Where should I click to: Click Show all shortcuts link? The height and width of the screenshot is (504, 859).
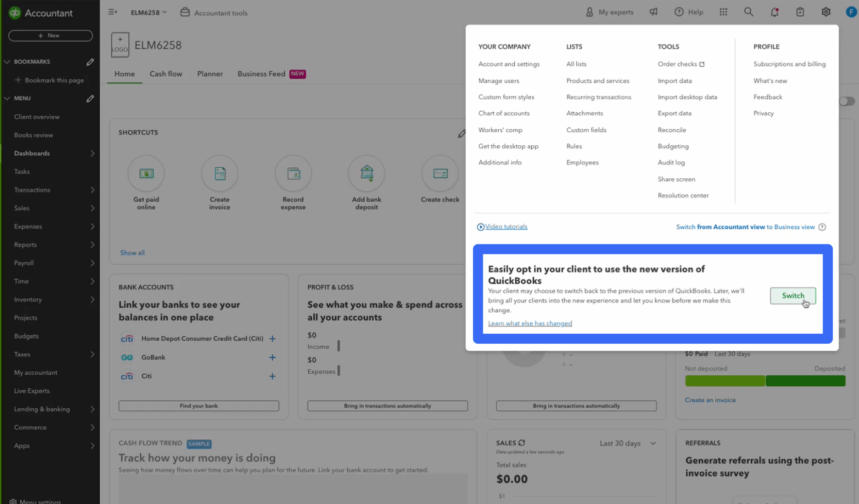pyautogui.click(x=132, y=253)
